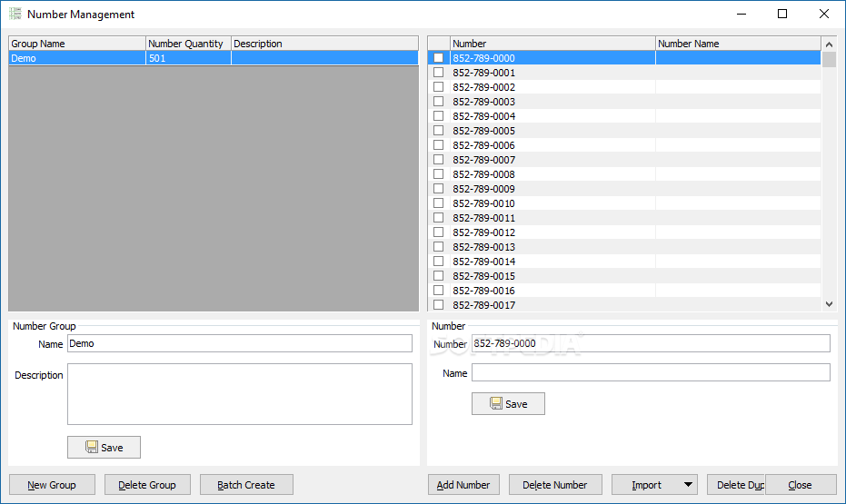
Task: Check the box for 852-789-0001
Action: pos(439,73)
